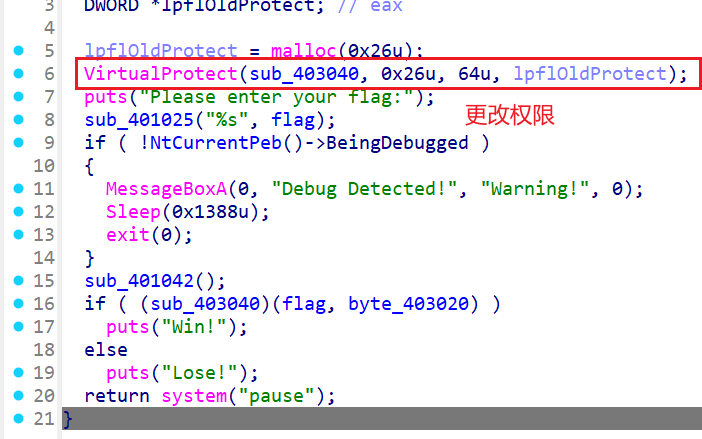Click the sub_401025 function name
Image resolution: width=702 pixels, height=439 pixels.
[139, 120]
